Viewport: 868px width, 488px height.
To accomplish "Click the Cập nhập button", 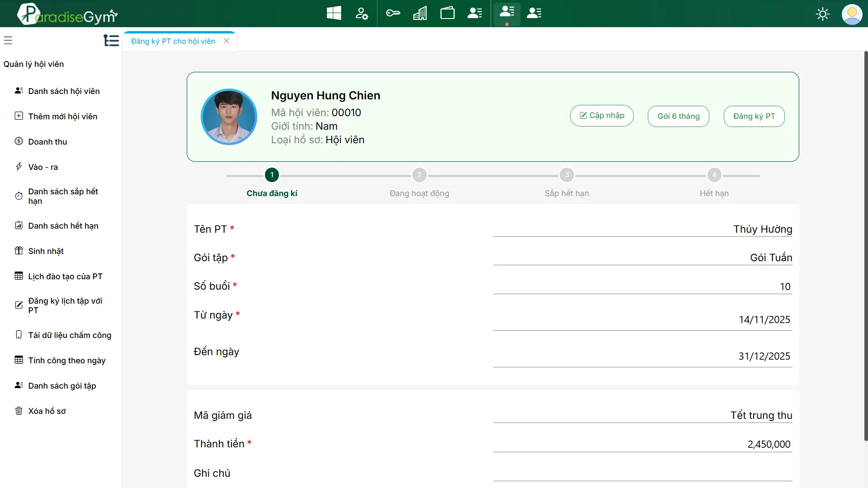I will [x=602, y=116].
